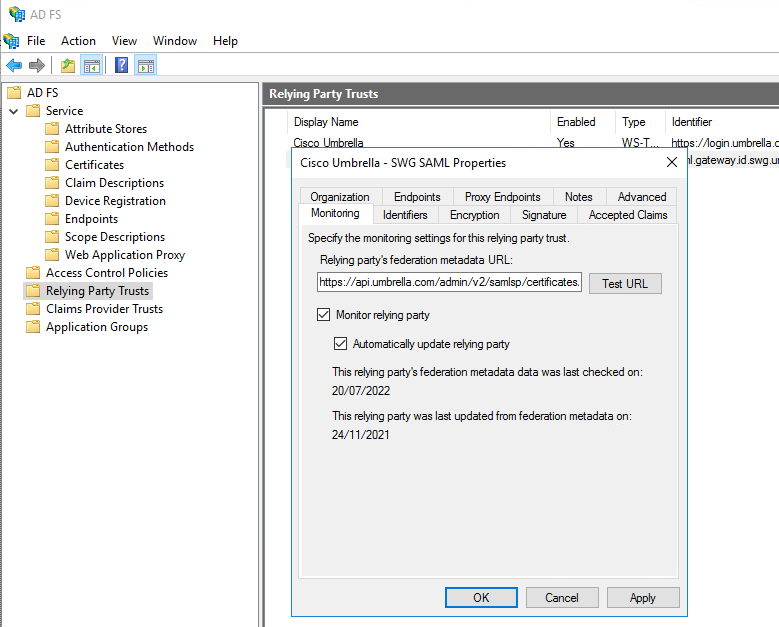
Task: Click the Relying Party Trusts folder icon
Action: click(33, 291)
